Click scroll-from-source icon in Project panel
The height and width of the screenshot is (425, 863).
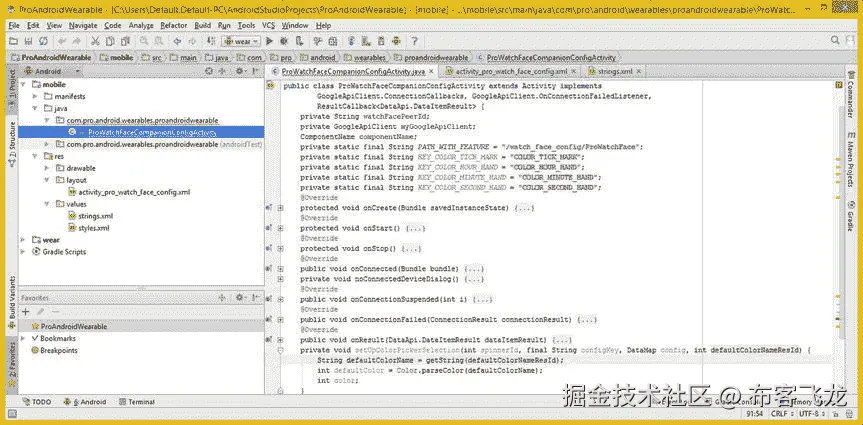click(209, 71)
